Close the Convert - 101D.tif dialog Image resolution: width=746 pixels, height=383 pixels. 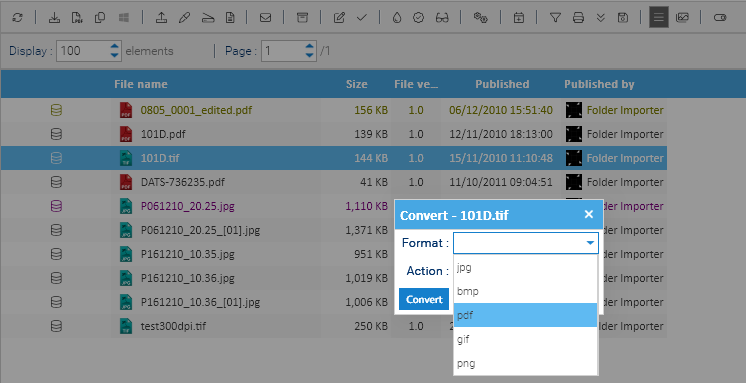pos(589,215)
